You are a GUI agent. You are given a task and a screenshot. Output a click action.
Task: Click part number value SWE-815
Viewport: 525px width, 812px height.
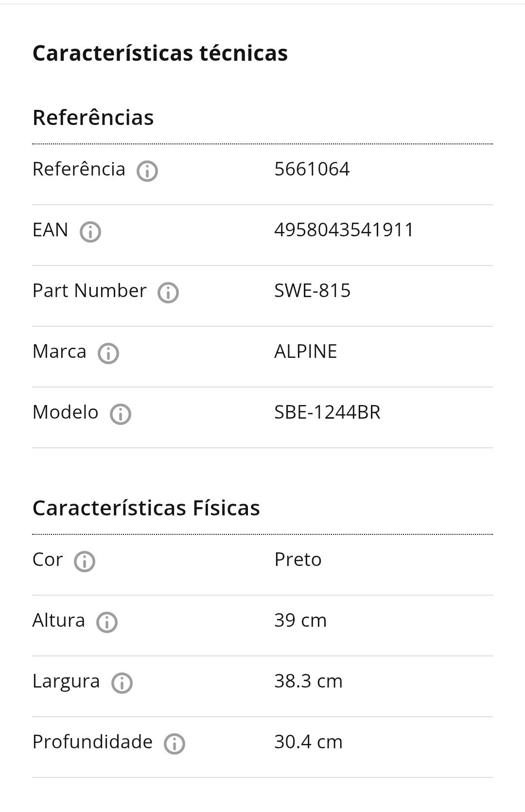coord(313,291)
